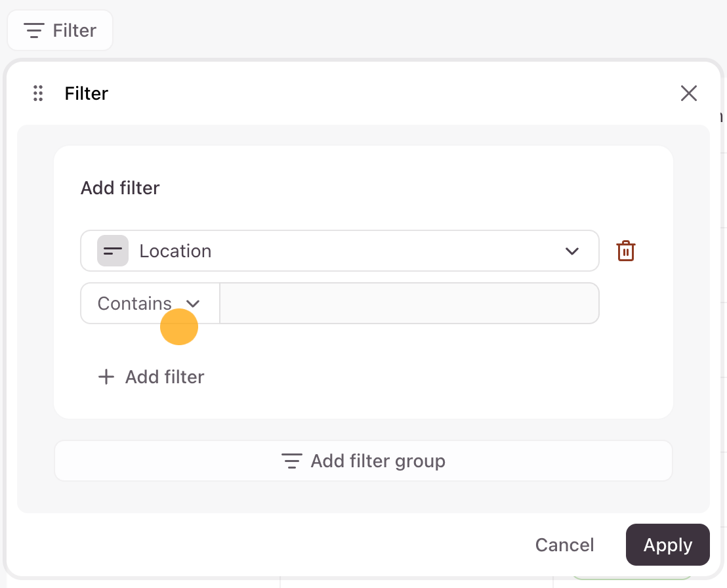Close the Filter panel with X
Viewport: 727px width, 588px height.
[x=688, y=93]
